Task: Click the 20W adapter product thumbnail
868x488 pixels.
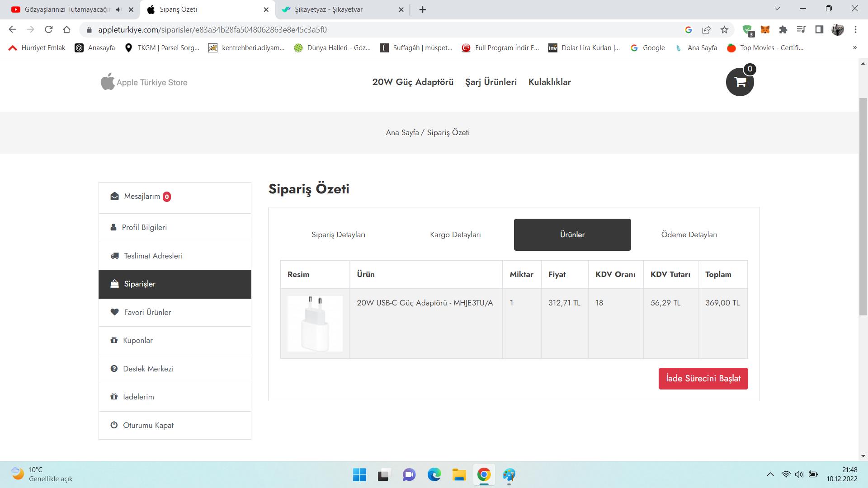Action: 315,324
